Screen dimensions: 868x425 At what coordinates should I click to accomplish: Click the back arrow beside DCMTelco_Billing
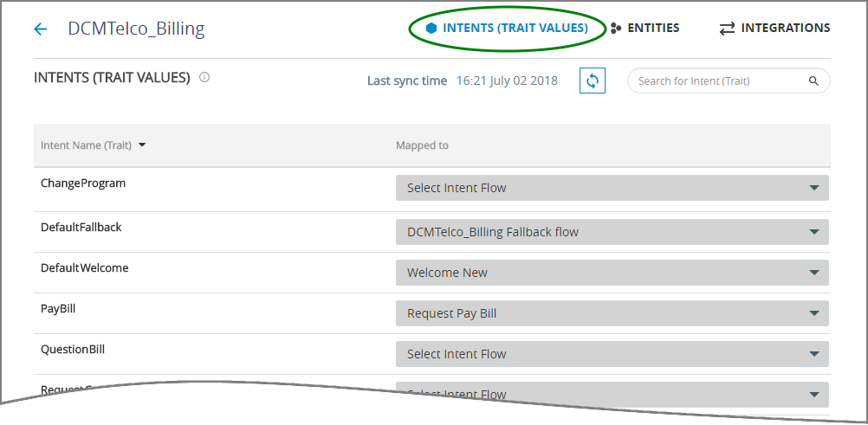tap(41, 29)
